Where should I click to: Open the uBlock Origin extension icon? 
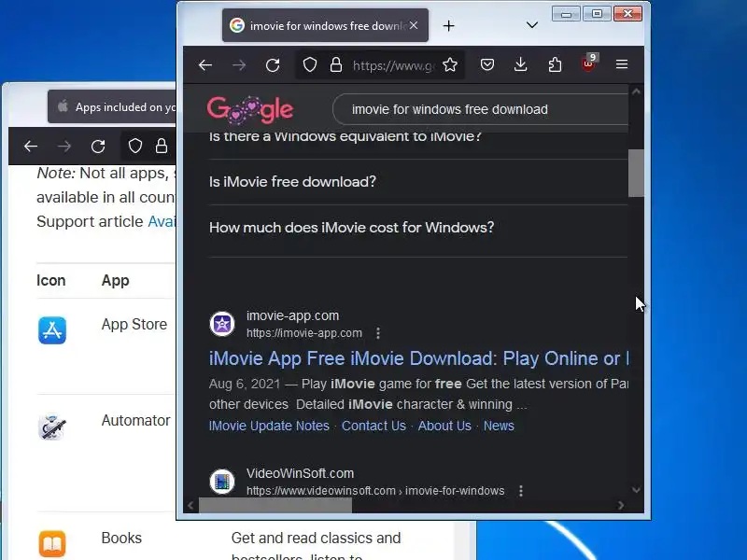pyautogui.click(x=589, y=63)
